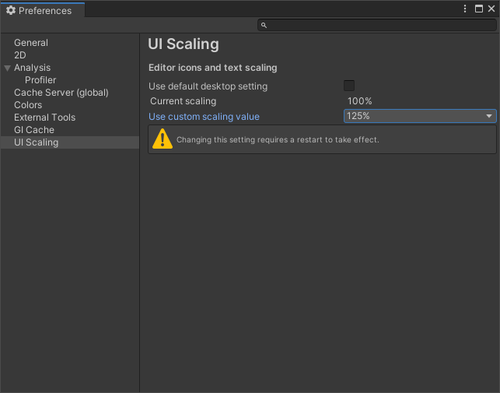
Task: Maximize the Preferences window
Action: point(479,9)
